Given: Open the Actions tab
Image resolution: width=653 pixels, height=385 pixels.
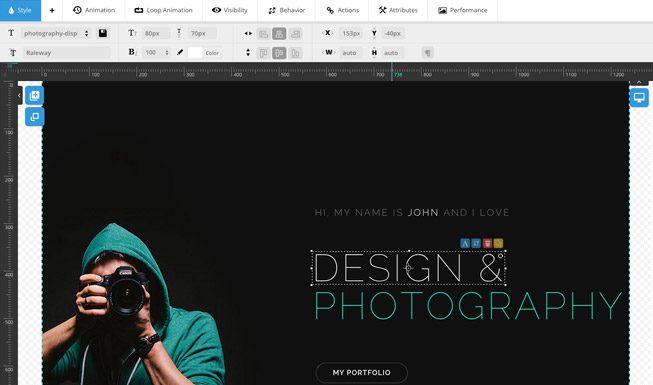Looking at the screenshot, I should tap(342, 10).
